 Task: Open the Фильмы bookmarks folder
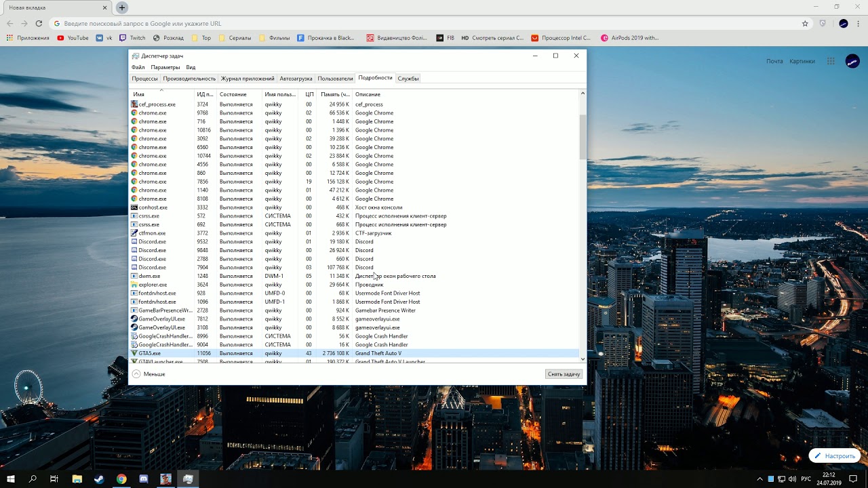(274, 38)
